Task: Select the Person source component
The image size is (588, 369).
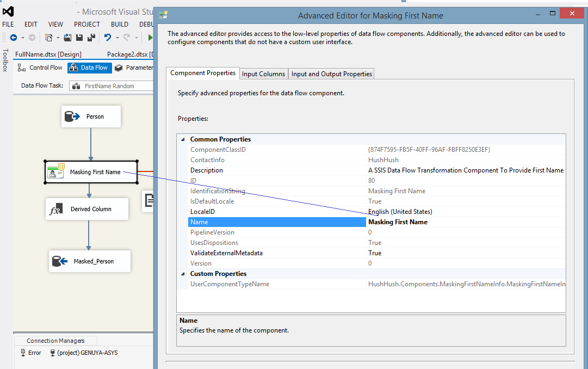Action: point(91,116)
